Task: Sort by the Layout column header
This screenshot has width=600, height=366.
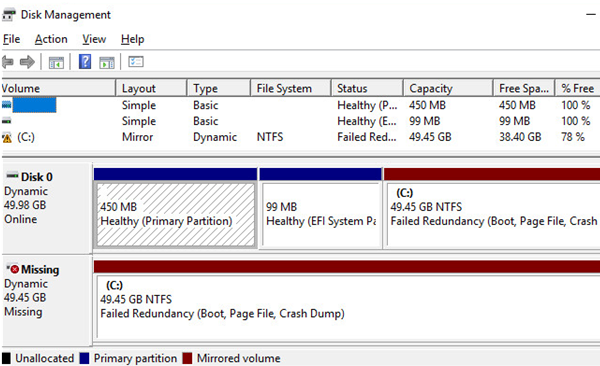Action: (151, 88)
